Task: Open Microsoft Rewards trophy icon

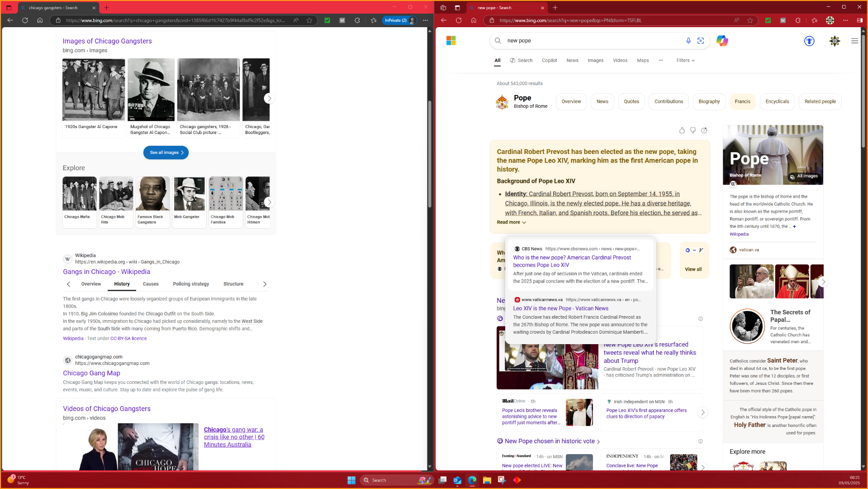Action: coord(809,41)
